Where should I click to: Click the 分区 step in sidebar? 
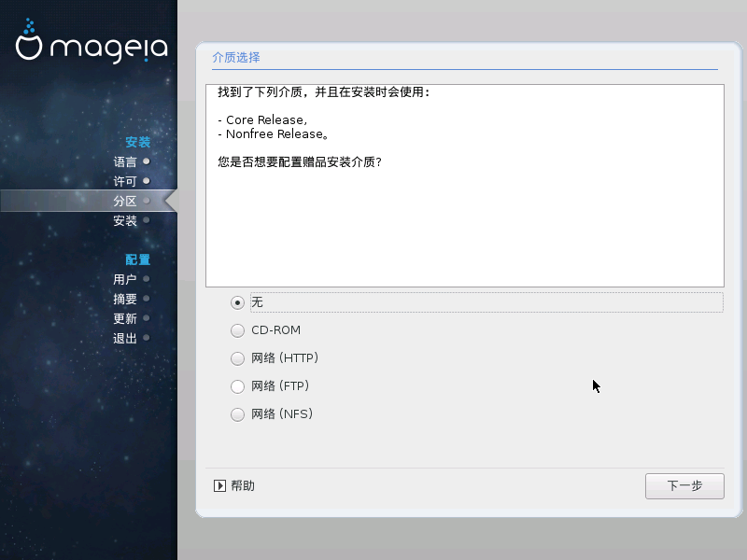point(125,201)
